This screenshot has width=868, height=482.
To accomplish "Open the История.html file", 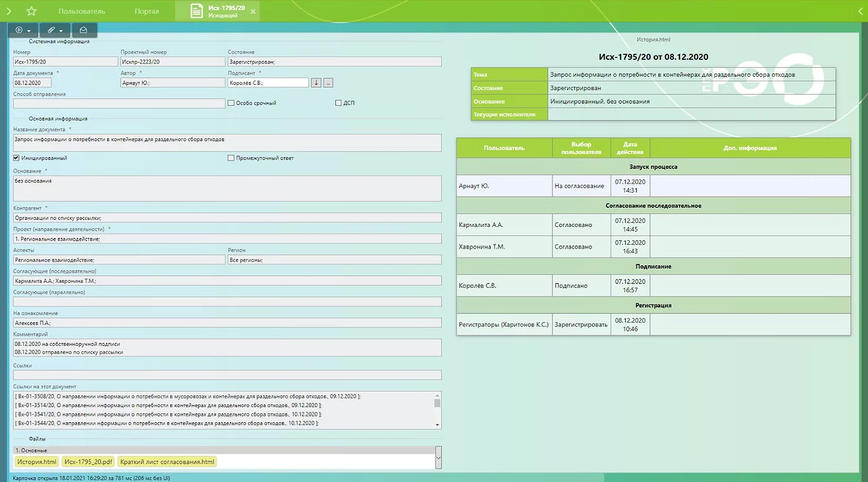I will (37, 462).
